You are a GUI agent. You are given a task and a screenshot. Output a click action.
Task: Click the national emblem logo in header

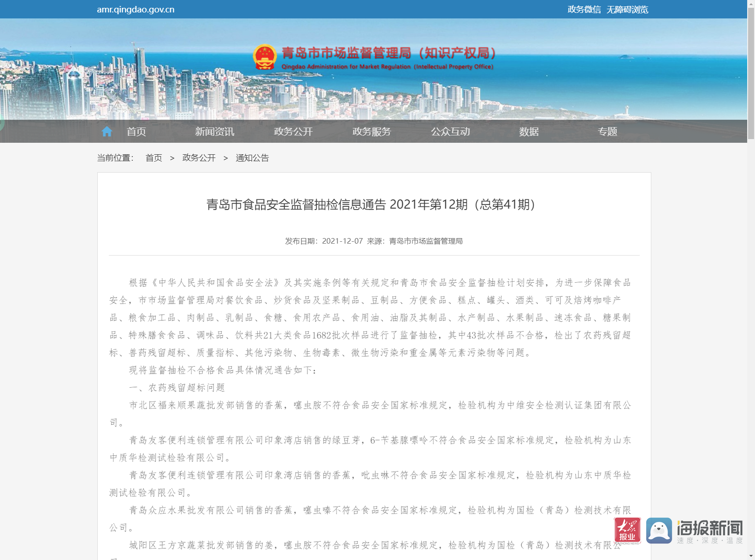click(x=265, y=57)
